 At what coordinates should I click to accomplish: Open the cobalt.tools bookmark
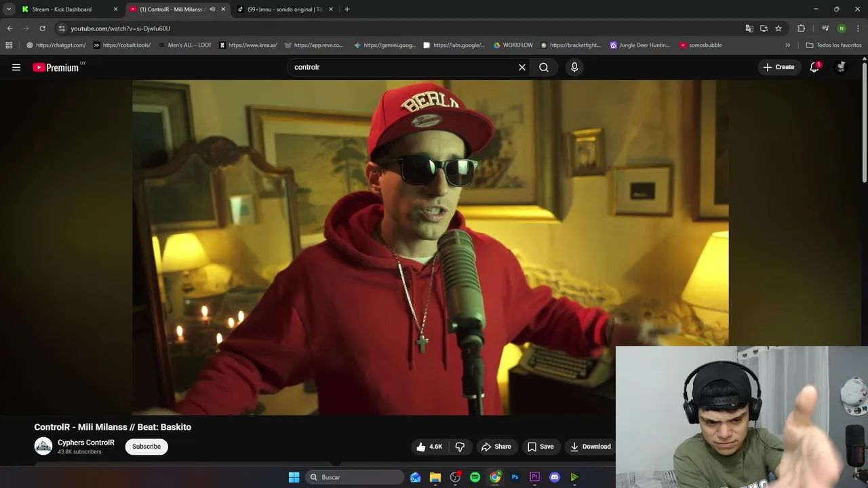click(x=122, y=45)
